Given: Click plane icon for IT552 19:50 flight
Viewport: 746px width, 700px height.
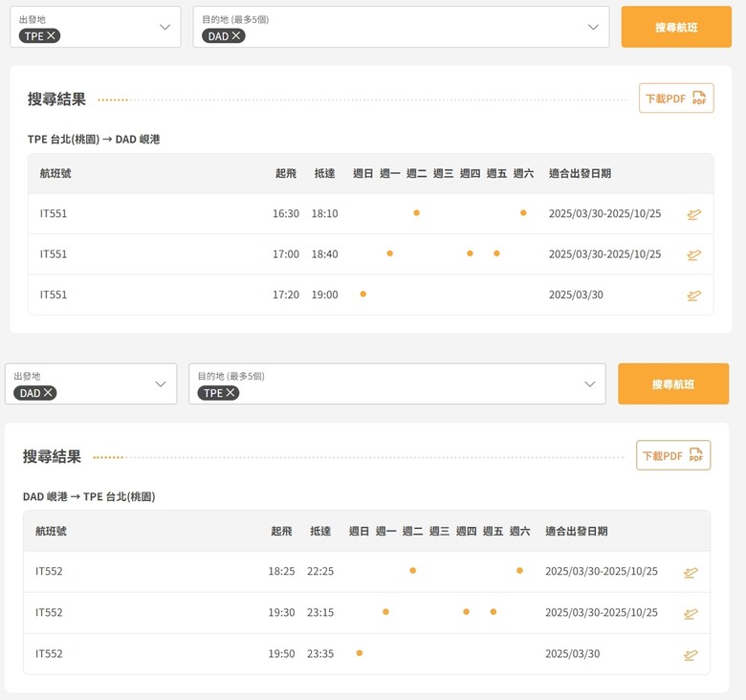Looking at the screenshot, I should [x=691, y=655].
